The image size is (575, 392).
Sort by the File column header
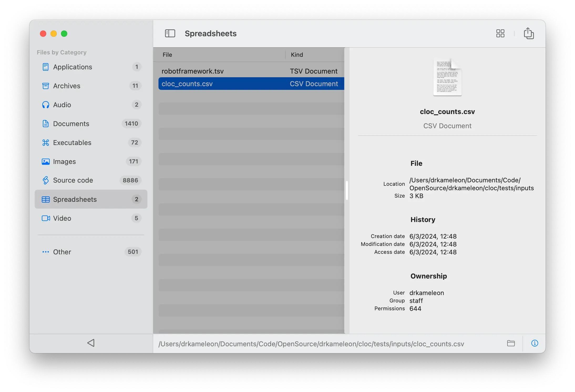coord(167,55)
